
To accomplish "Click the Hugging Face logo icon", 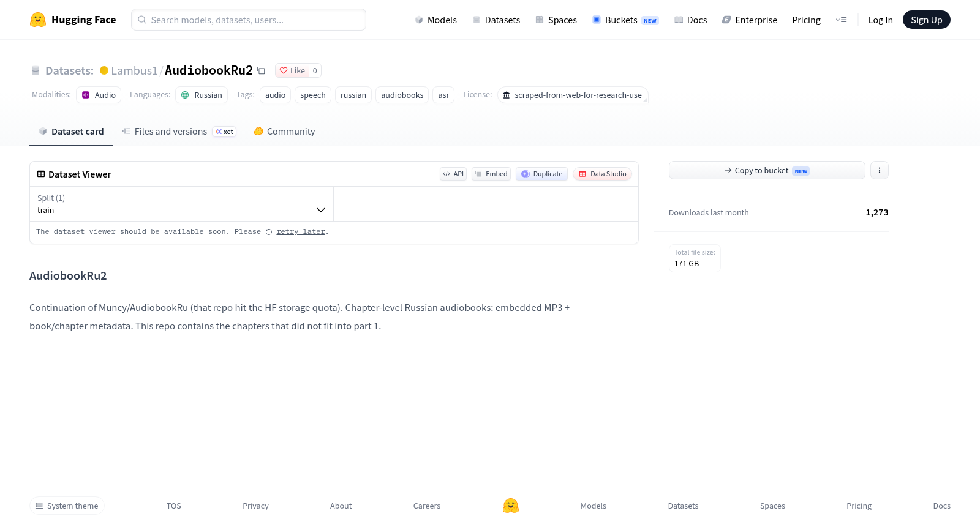I will point(38,20).
